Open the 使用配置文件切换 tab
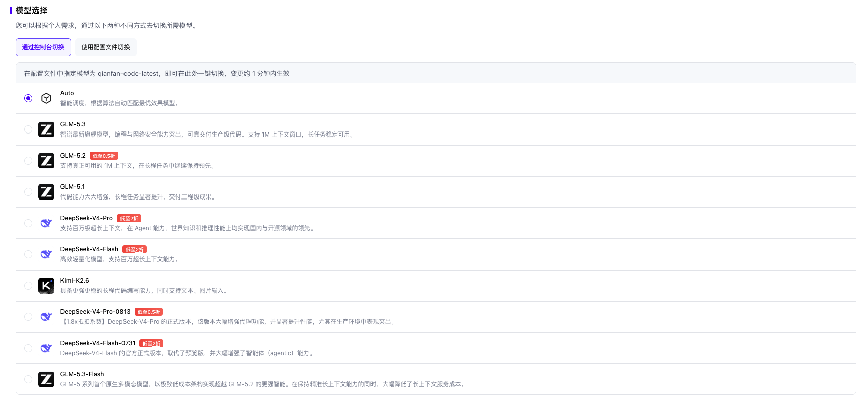Viewport: 868px width, 399px height. [106, 47]
